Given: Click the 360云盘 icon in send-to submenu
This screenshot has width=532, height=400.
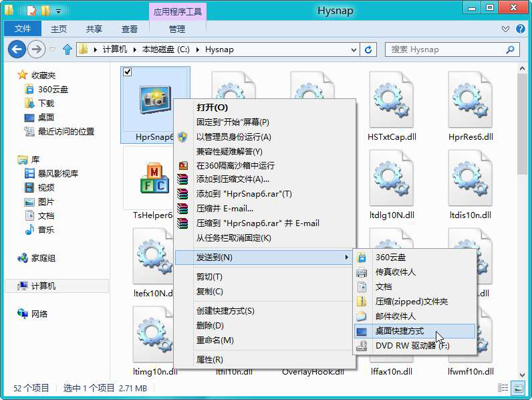Looking at the screenshot, I should (x=362, y=258).
